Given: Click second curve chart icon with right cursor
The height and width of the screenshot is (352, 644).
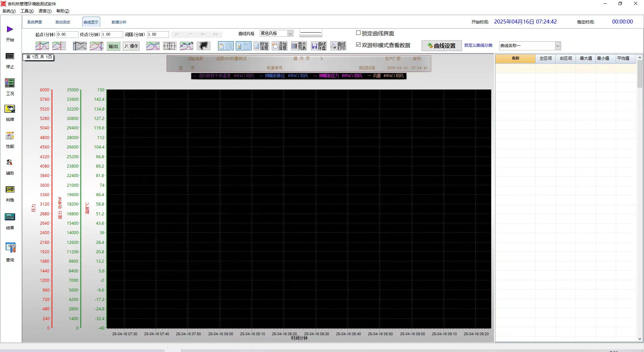Looking at the screenshot, I should [59, 46].
